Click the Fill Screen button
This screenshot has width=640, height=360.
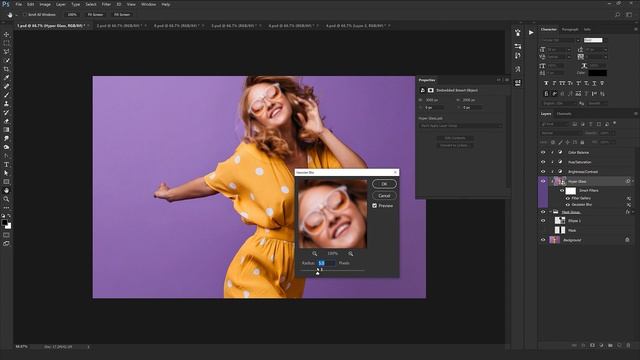pos(122,15)
